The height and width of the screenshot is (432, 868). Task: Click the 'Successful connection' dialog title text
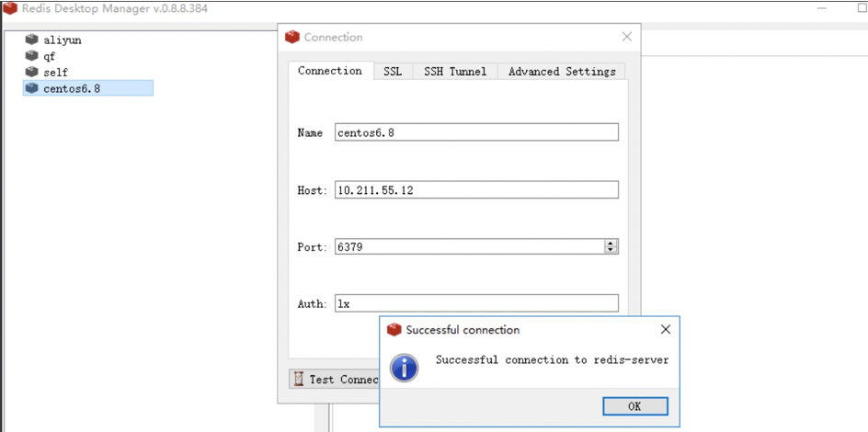[463, 330]
